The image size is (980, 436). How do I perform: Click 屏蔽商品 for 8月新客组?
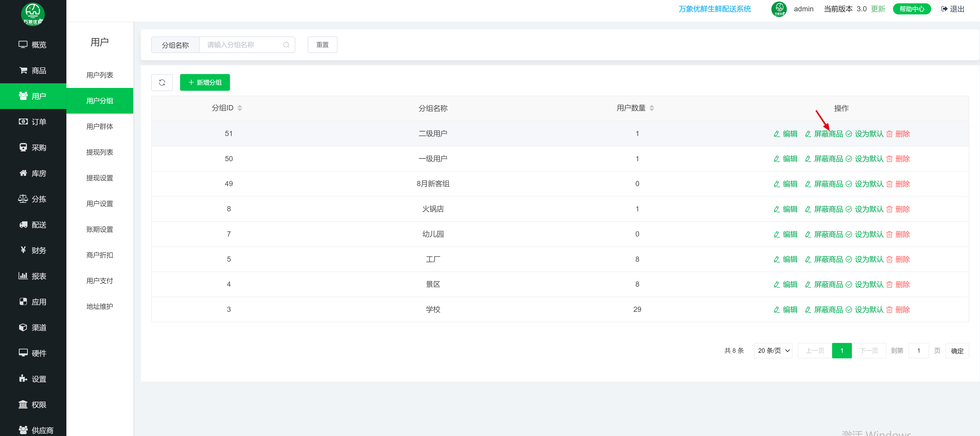[x=824, y=184]
